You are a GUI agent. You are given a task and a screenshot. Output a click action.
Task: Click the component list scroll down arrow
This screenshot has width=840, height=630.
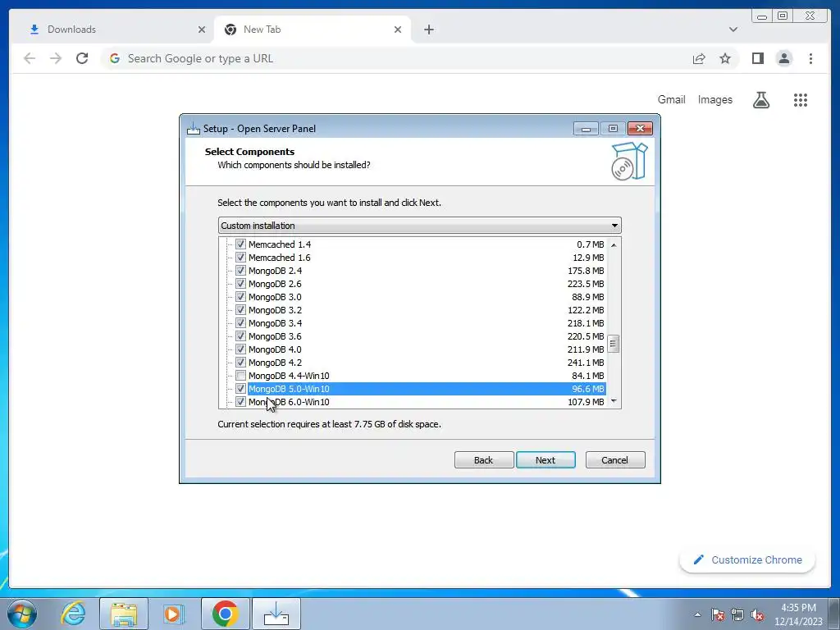(614, 401)
